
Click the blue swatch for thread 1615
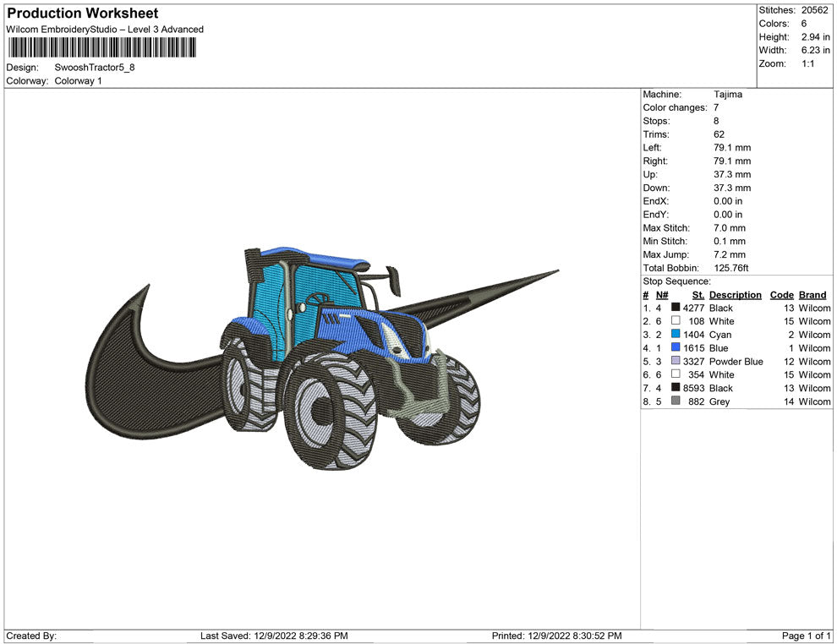(676, 347)
